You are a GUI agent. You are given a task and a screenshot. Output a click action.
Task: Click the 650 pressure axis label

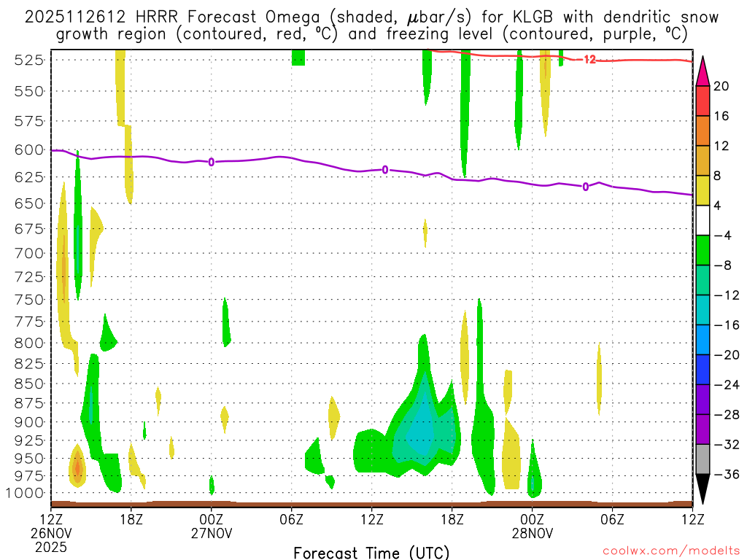29,204
